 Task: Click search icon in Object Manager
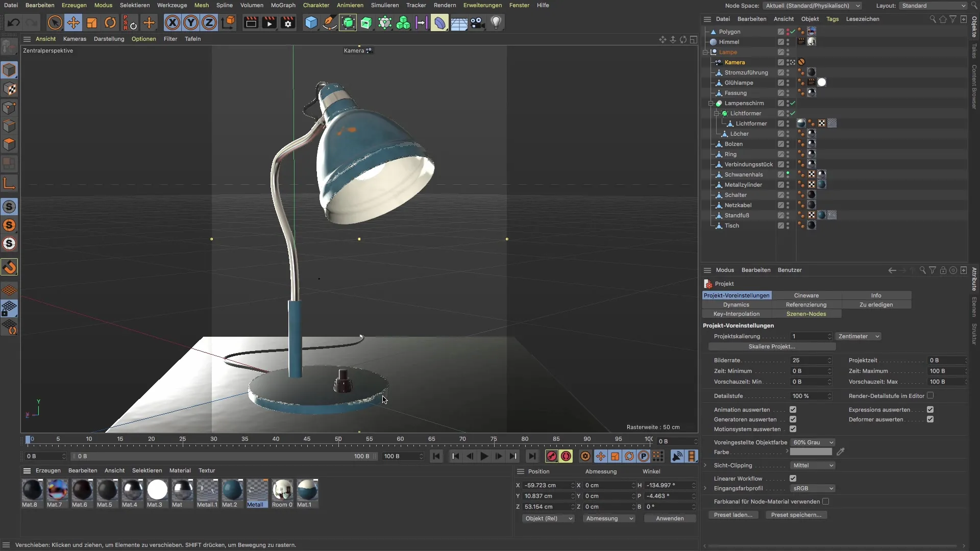click(933, 19)
